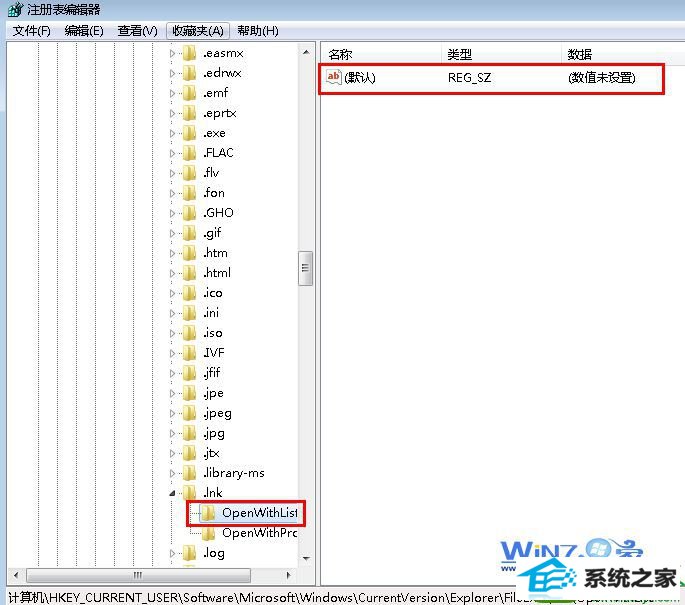Click the .jpeg folder icon

190,413
